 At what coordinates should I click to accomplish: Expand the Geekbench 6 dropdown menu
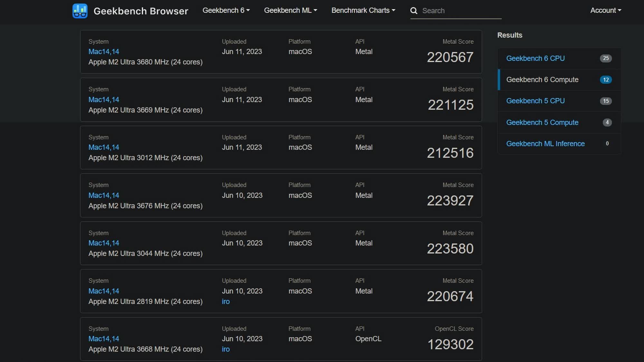click(226, 10)
